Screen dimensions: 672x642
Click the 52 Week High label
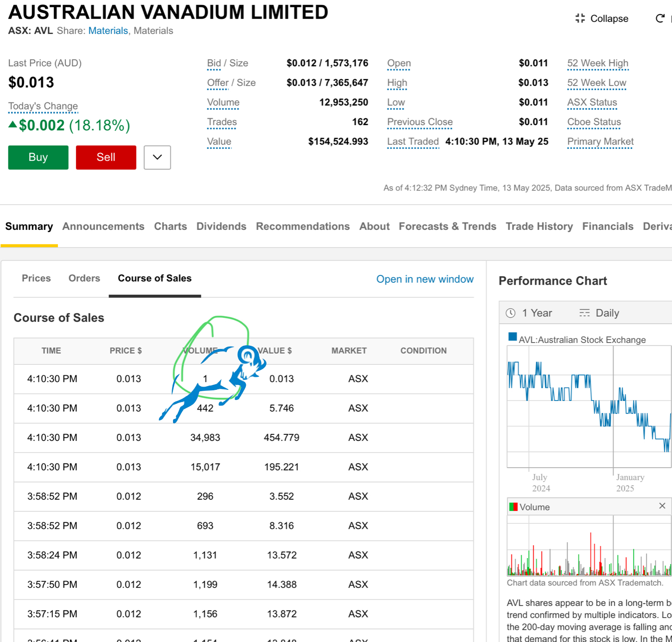click(x=598, y=64)
